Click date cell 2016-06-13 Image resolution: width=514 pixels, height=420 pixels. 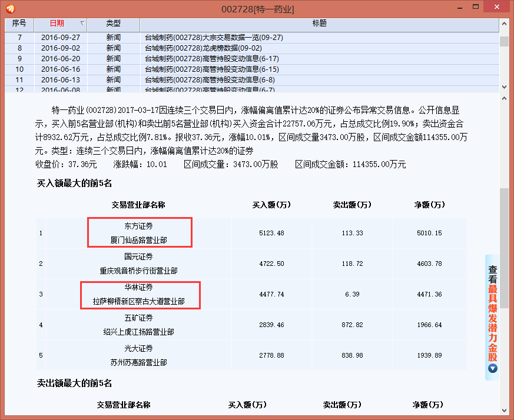pyautogui.click(x=61, y=80)
